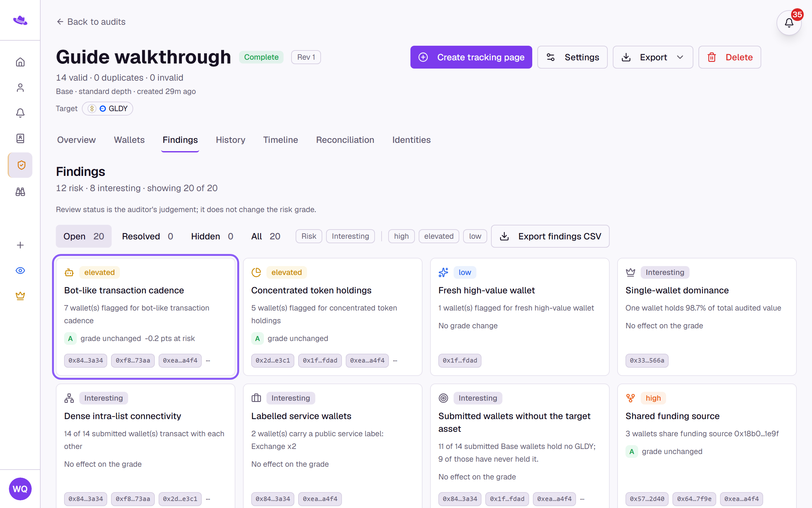Viewport: 812px width, 508px height.
Task: Switch to the Overview tab
Action: pos(76,140)
